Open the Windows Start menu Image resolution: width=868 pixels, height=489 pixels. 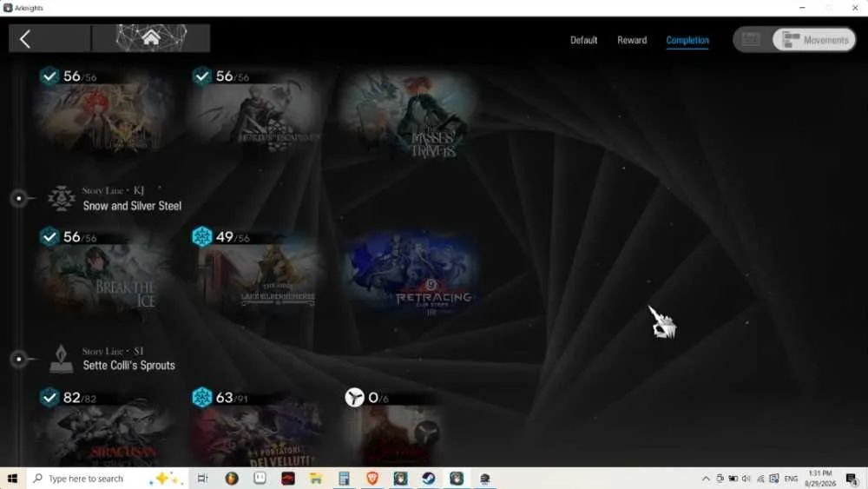tap(12, 479)
